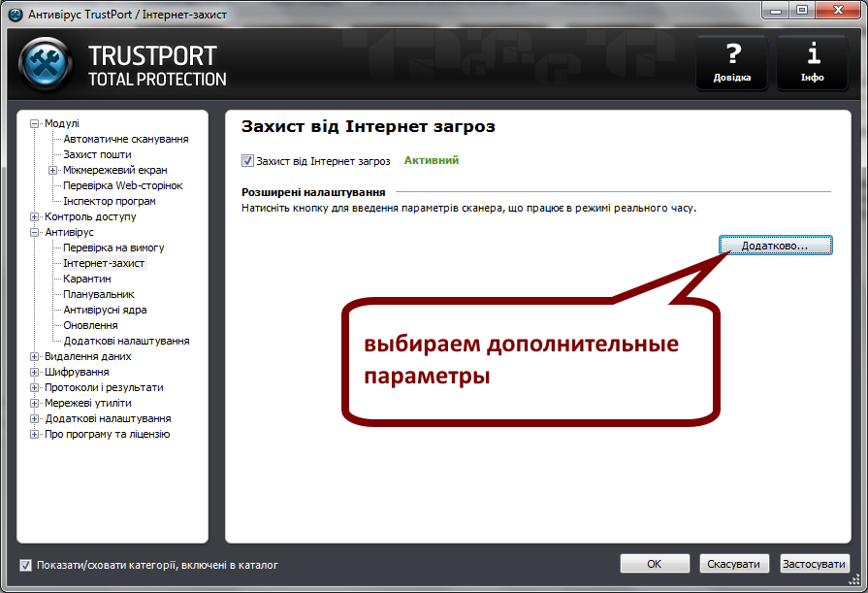Apply changes with the Застосувати button
Viewport: 868px width, 593px height.
coord(815,564)
